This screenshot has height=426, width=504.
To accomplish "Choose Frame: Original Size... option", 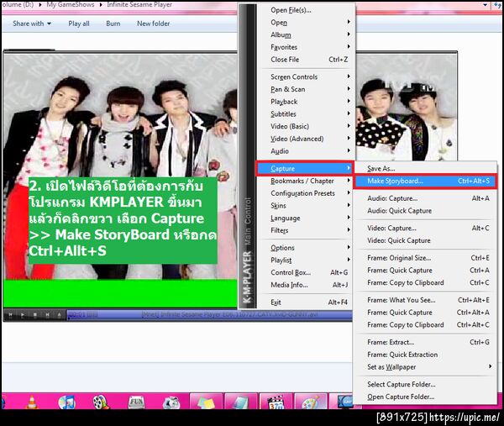I will click(x=425, y=258).
